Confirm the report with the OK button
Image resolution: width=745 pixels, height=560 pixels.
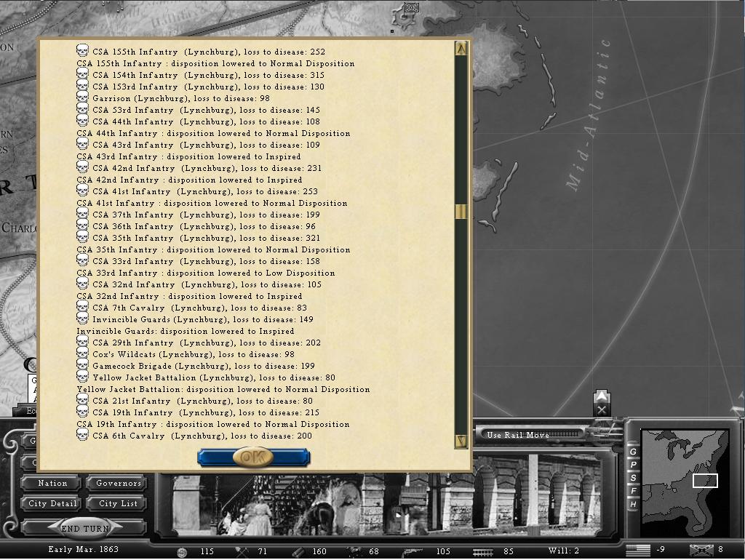pyautogui.click(x=253, y=457)
